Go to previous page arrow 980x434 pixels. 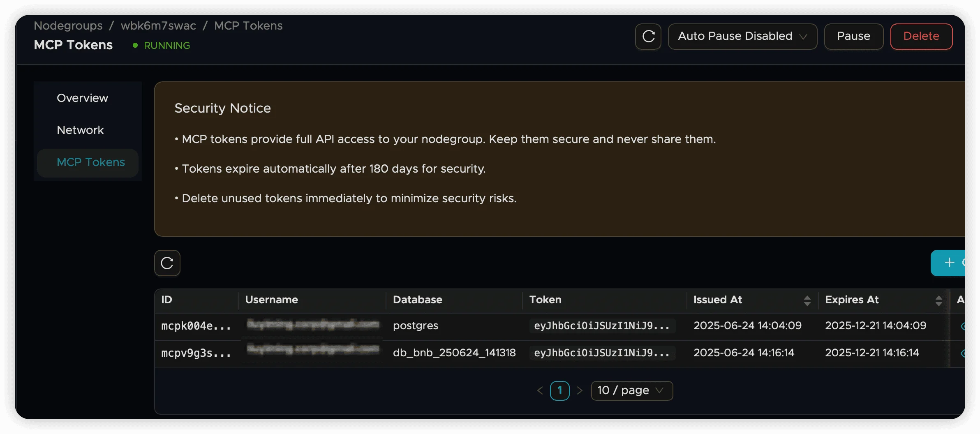540,390
